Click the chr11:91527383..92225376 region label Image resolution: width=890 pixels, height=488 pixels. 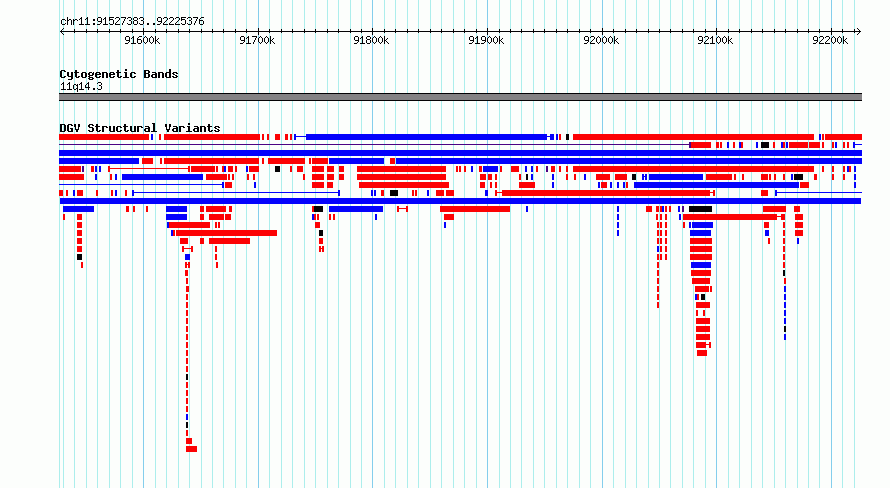click(132, 22)
